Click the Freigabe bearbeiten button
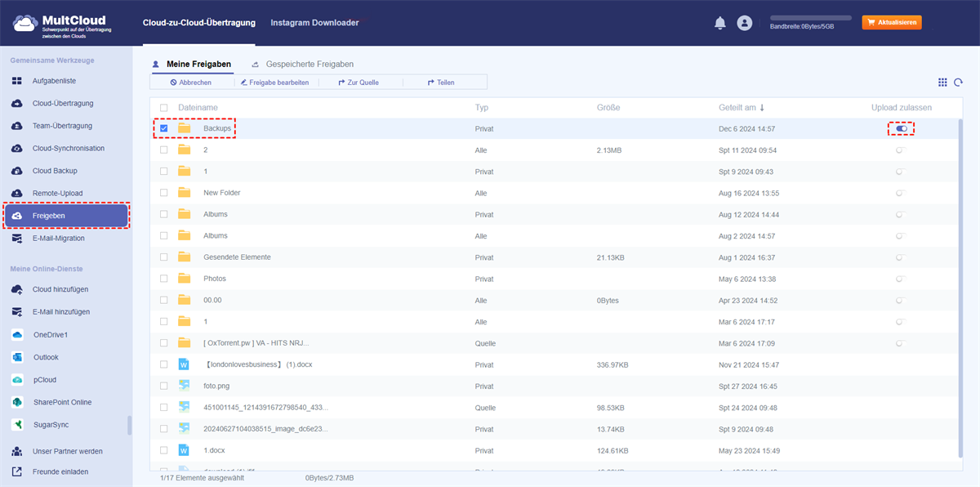 [276, 83]
